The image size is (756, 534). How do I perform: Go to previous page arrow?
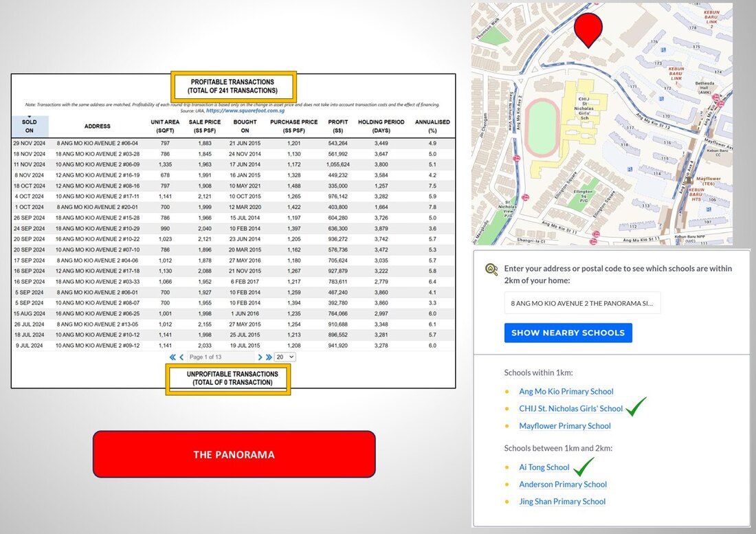click(181, 357)
